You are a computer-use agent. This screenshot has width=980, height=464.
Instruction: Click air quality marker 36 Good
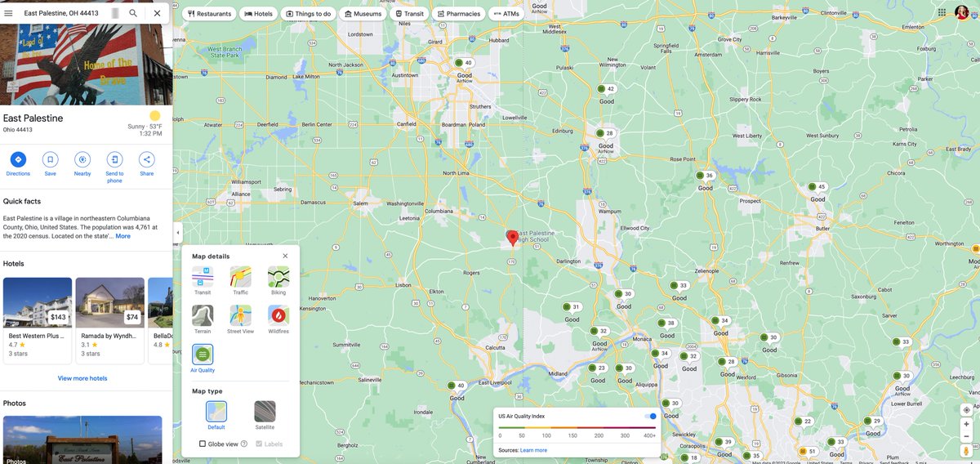[704, 176]
